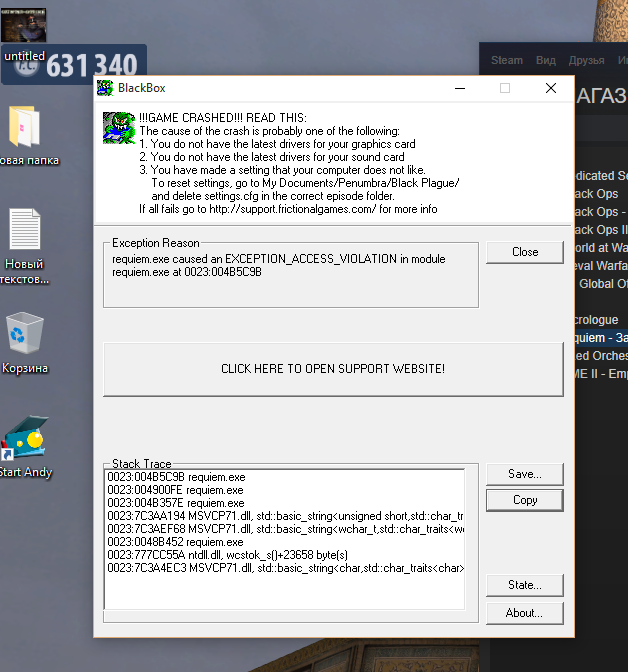The image size is (628, 672).
Task: Select Global Of game in Steam list
Action: point(603,284)
